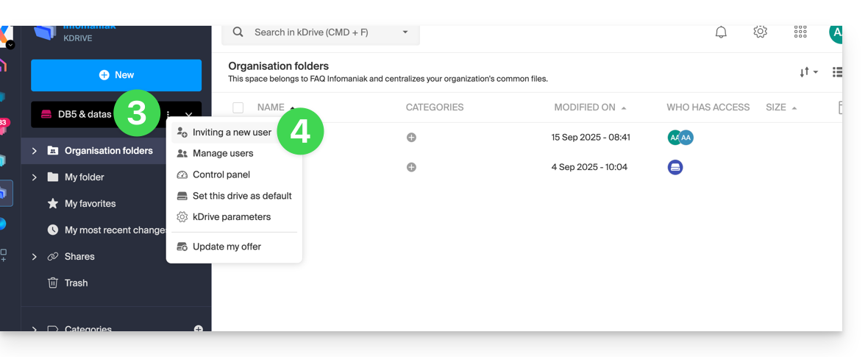Sort by the MODIFIED ON column
The height and width of the screenshot is (357, 868).
pos(585,107)
